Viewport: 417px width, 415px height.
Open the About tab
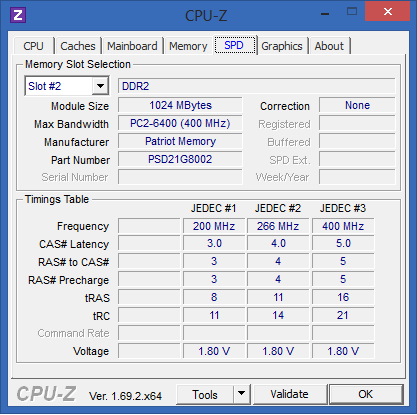(329, 46)
